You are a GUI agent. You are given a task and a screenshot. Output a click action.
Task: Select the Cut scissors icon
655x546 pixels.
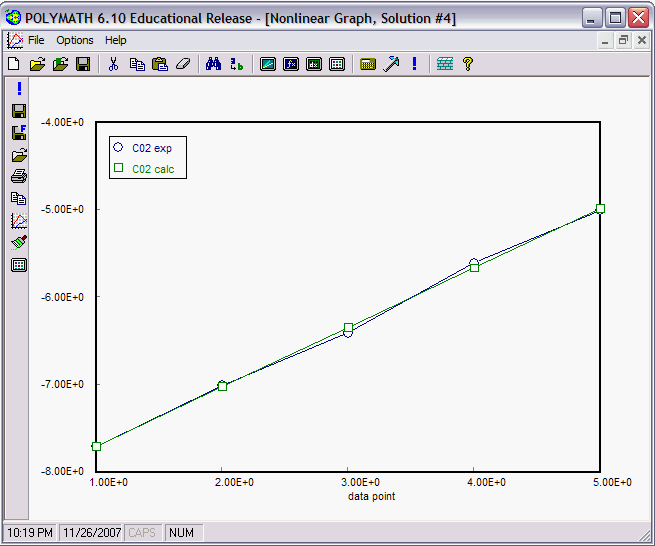113,64
